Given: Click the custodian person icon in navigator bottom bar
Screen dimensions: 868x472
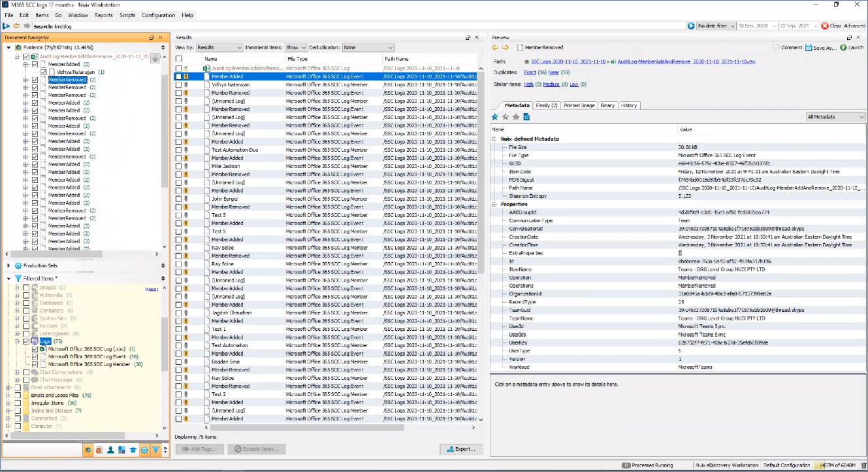Looking at the screenshot, I should 111,450.
